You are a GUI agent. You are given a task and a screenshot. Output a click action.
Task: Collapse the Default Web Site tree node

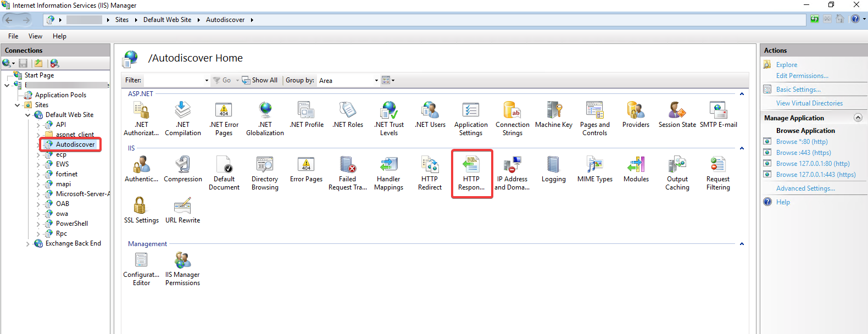tap(28, 115)
